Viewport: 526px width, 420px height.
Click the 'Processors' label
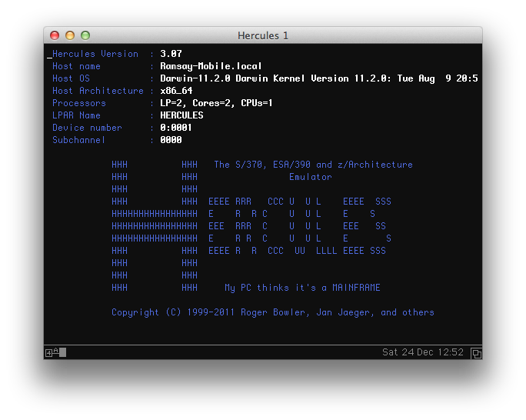coord(79,103)
